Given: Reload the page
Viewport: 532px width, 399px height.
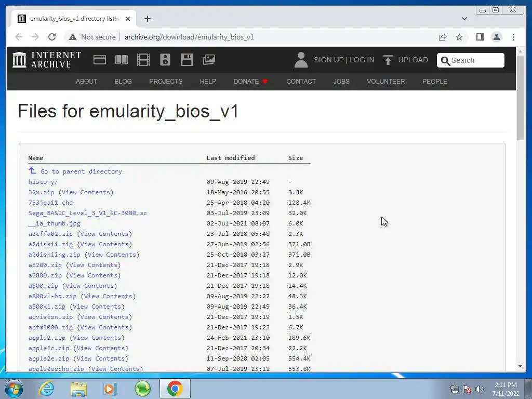Looking at the screenshot, I should coord(52,37).
